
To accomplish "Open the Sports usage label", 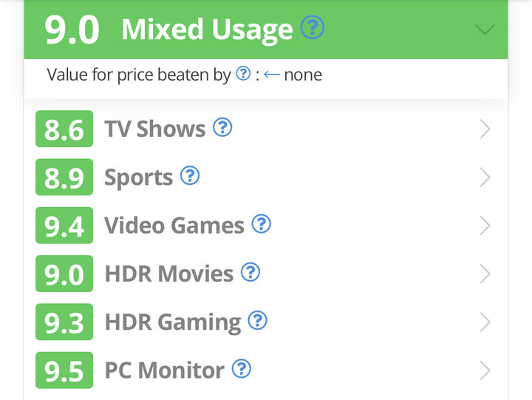I will [138, 178].
